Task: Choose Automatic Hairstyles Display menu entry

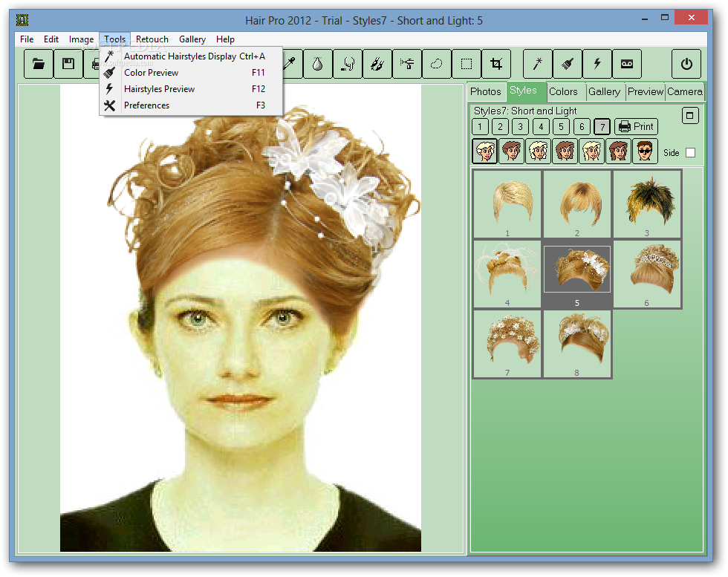Action: (191, 56)
